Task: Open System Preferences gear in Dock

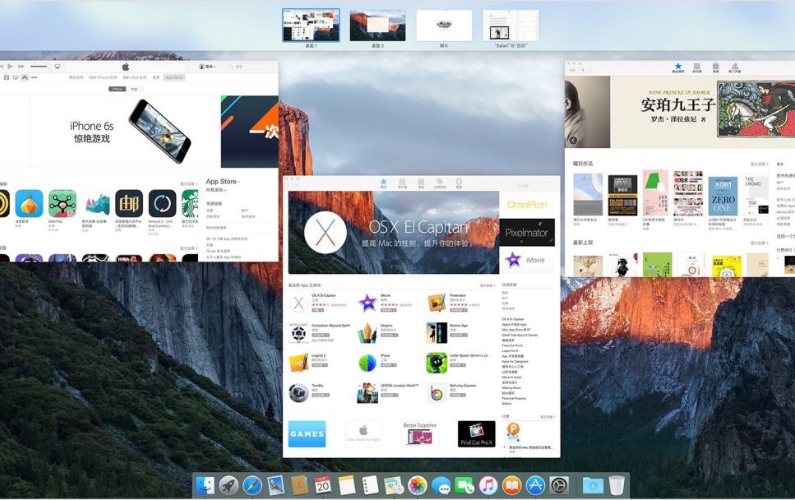Action: 559,485
